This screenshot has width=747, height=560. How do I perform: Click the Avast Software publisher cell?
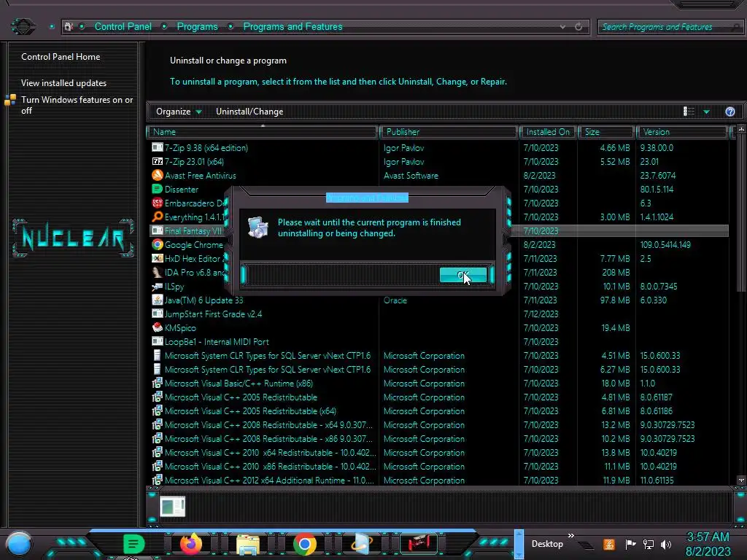click(x=411, y=175)
